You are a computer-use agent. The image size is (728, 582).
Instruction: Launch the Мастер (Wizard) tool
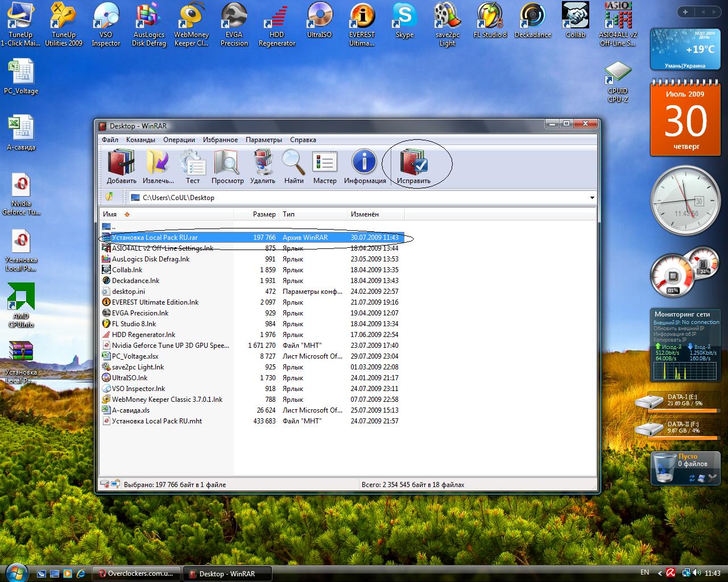(x=325, y=167)
